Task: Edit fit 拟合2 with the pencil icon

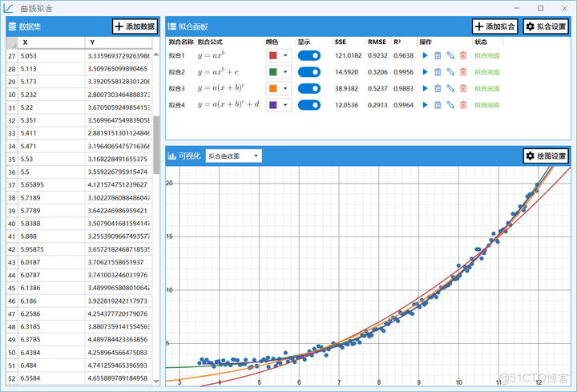Action: click(450, 72)
